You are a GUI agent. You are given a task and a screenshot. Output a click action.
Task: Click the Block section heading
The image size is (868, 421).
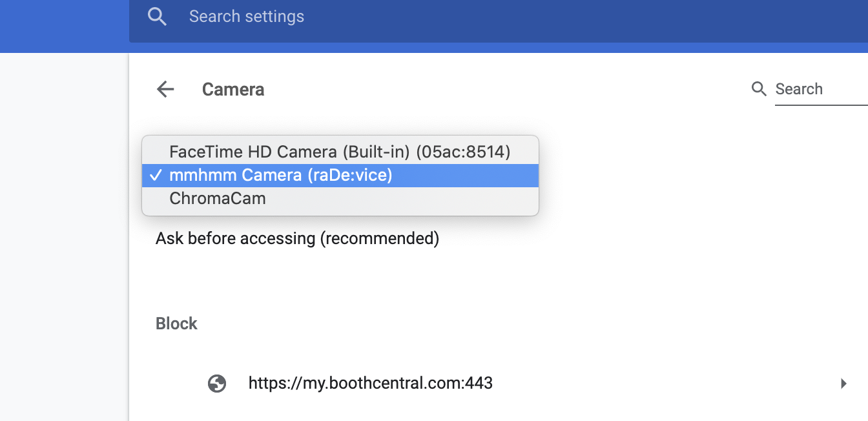176,323
